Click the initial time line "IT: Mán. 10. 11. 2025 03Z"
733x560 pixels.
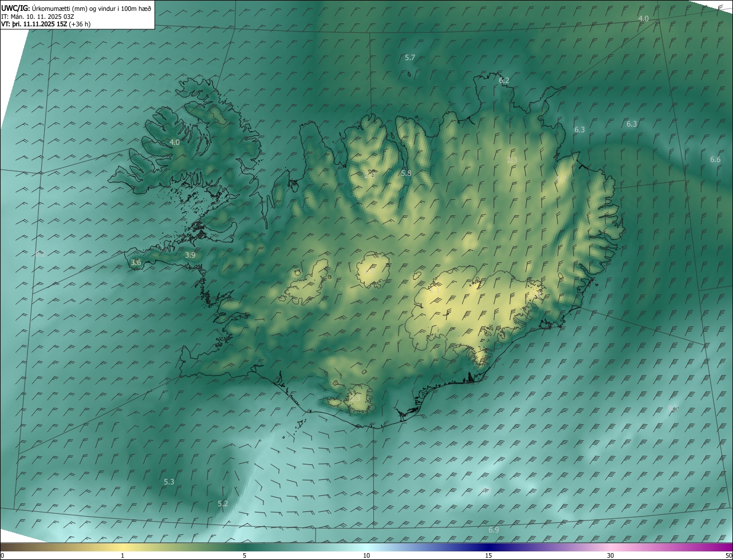[x=39, y=16]
